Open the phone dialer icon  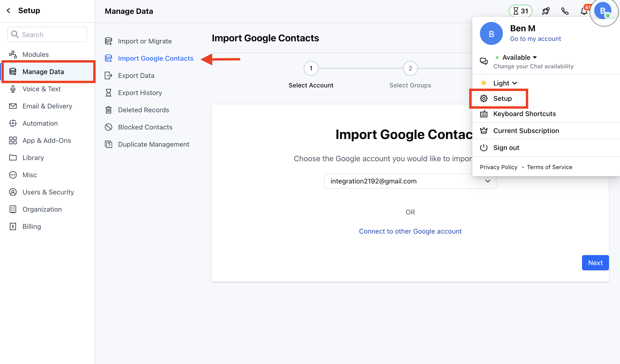coord(565,11)
